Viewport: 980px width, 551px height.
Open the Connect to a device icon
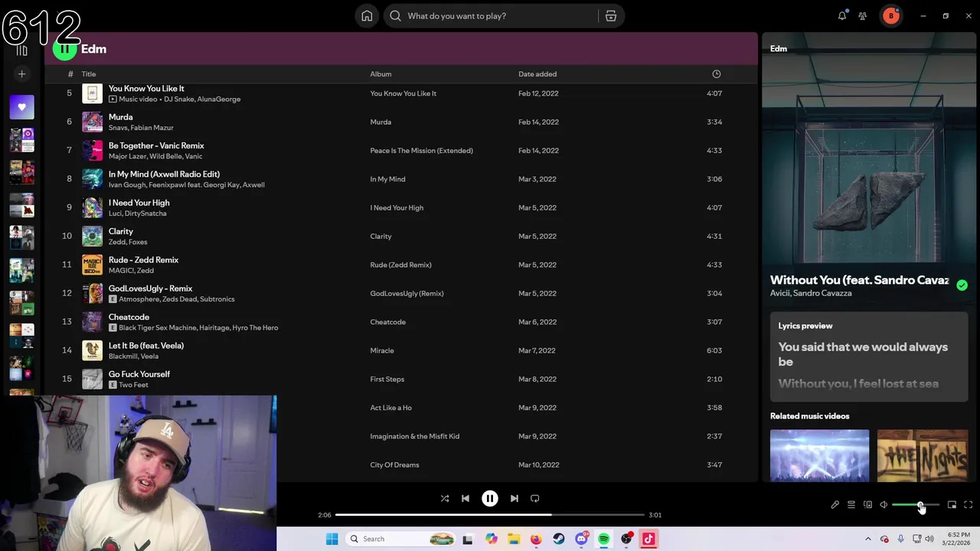(x=867, y=505)
